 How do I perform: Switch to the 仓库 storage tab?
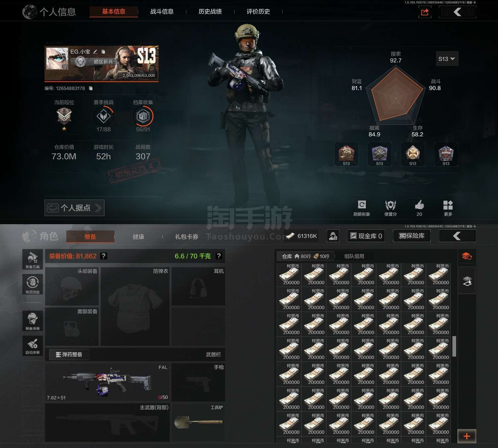point(306,256)
